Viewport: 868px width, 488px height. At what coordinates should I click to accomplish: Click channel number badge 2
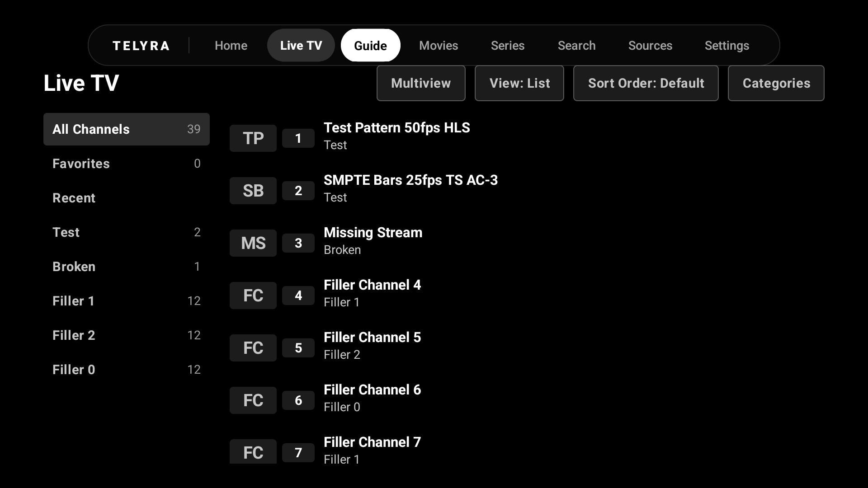pyautogui.click(x=298, y=191)
